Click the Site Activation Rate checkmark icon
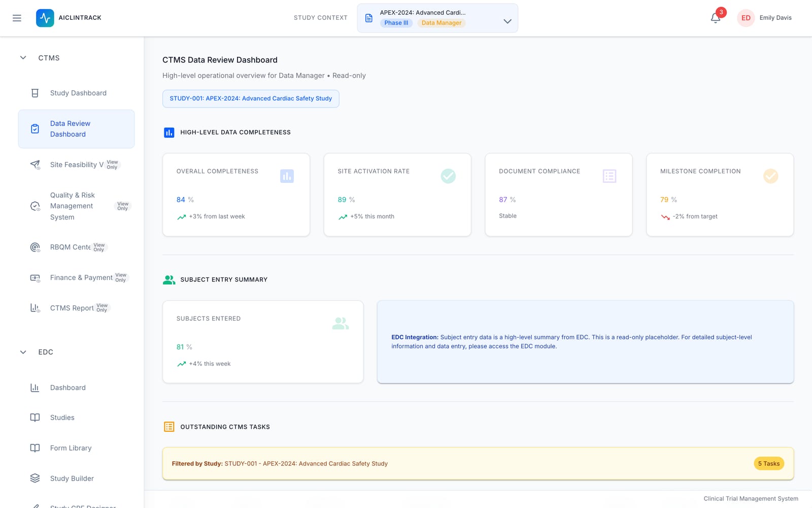The width and height of the screenshot is (812, 508). tap(448, 176)
